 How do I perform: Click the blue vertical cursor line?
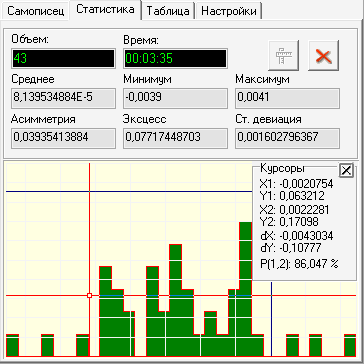coord(272,319)
